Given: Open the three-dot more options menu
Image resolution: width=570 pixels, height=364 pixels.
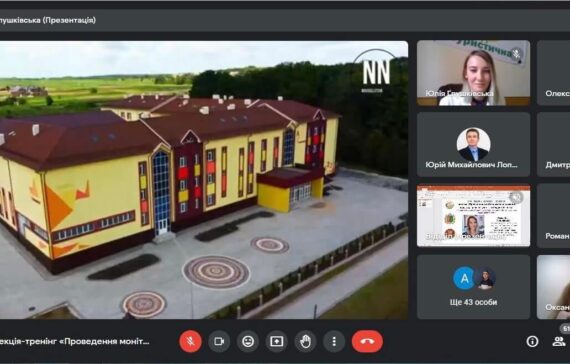Looking at the screenshot, I should [x=334, y=341].
